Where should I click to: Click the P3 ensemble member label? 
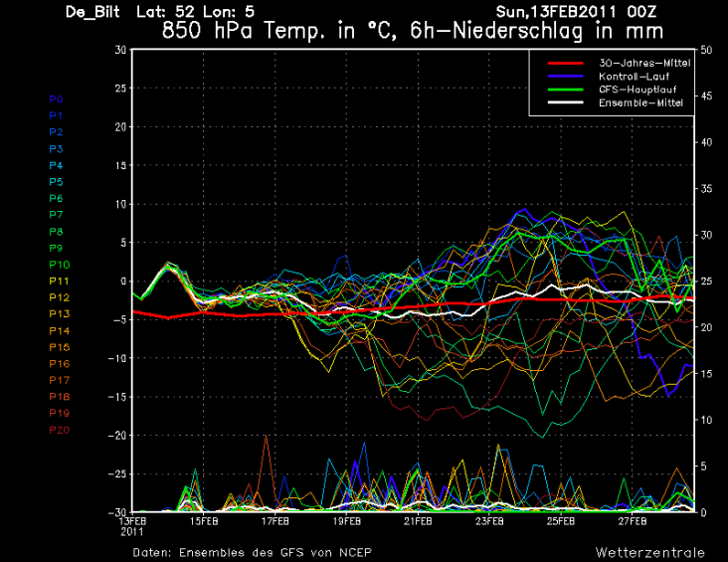pos(56,149)
